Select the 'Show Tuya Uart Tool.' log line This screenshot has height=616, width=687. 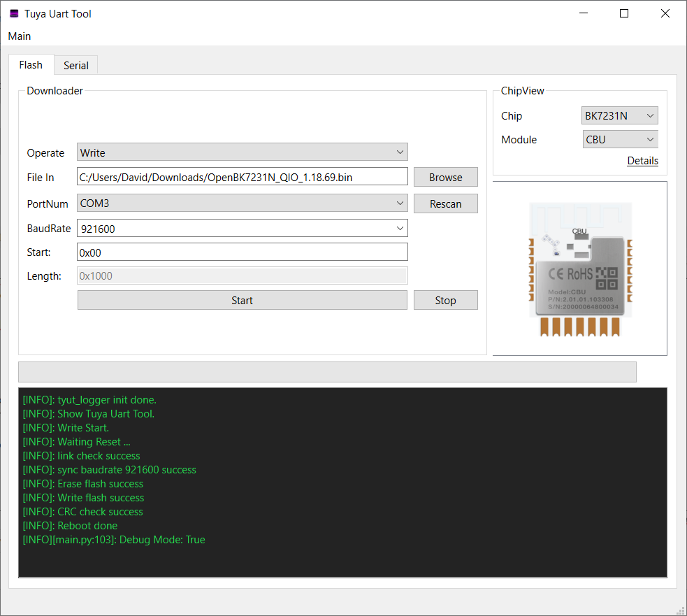point(89,413)
